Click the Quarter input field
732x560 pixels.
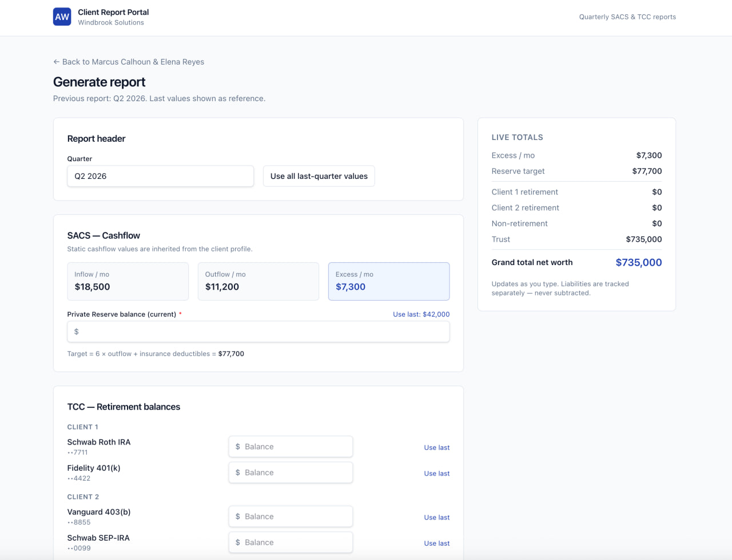point(161,176)
